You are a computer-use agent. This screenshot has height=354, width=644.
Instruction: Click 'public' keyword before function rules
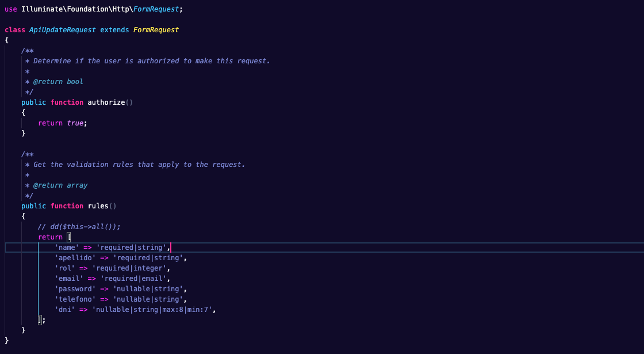[34, 206]
